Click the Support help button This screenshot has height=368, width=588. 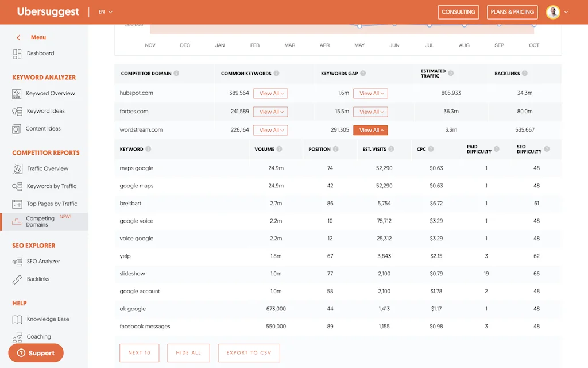click(36, 352)
